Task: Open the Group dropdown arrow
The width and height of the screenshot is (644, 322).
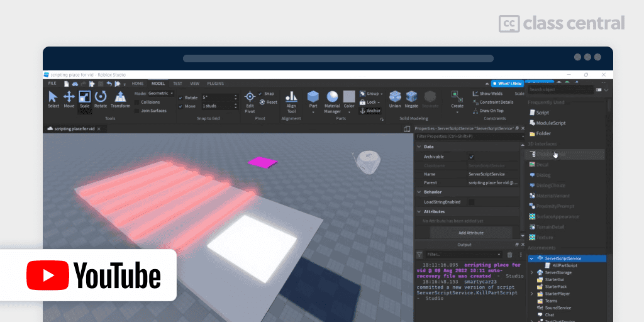Action: pos(382,94)
